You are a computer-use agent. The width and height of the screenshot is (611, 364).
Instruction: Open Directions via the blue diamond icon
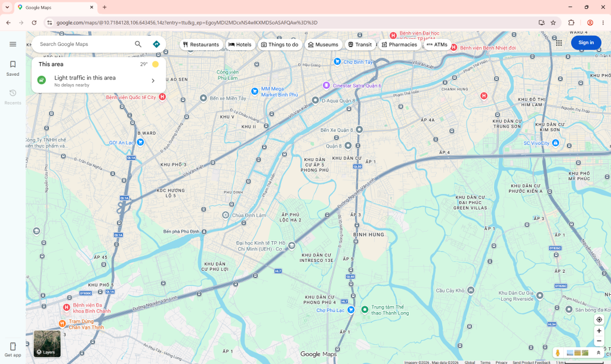[x=156, y=44]
